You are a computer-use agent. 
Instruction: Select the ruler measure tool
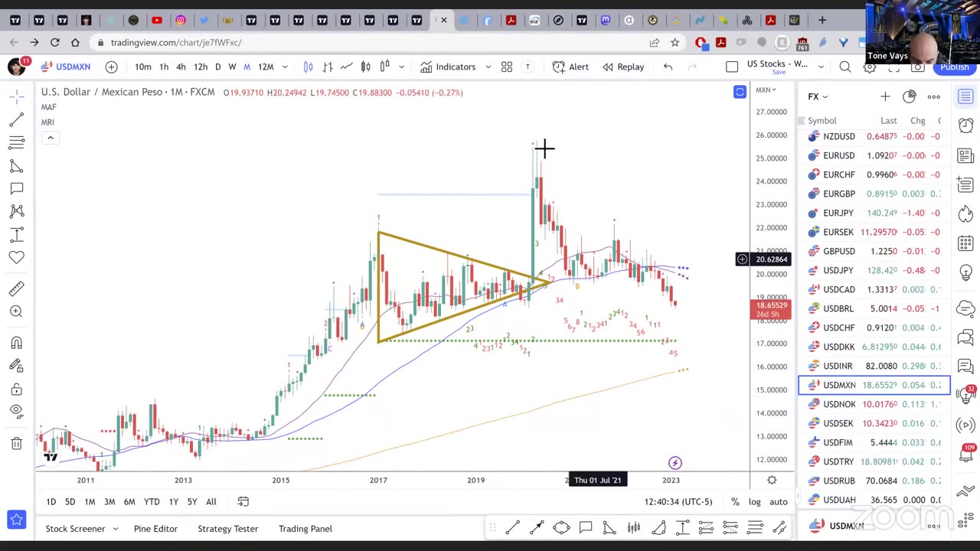16,289
